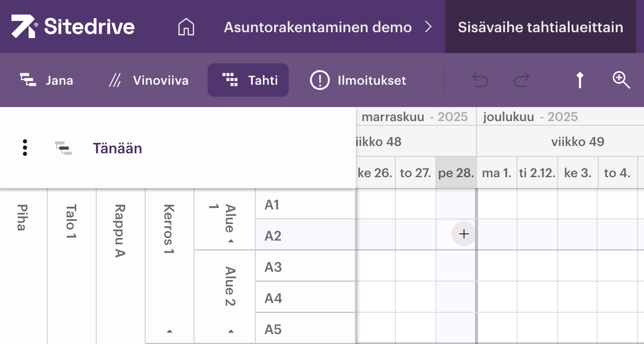Image resolution: width=644 pixels, height=344 pixels.
Task: Click the pin marker icon in toolbar
Action: coord(579,80)
